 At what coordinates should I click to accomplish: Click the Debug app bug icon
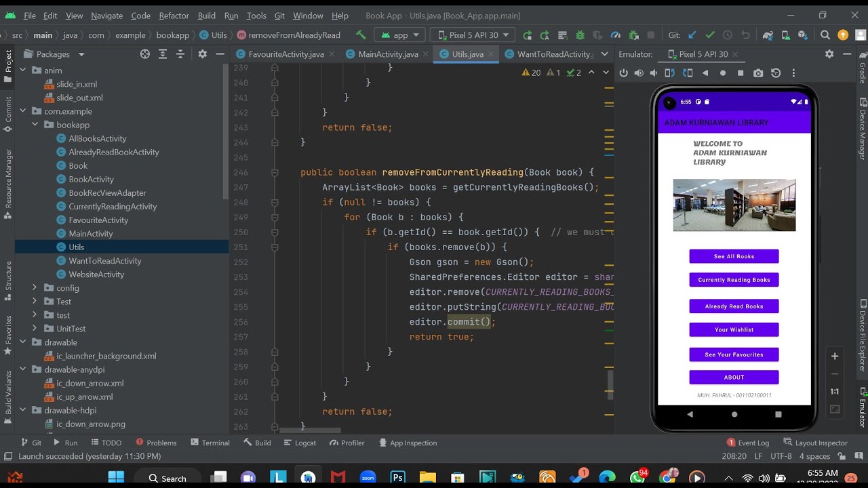click(580, 35)
